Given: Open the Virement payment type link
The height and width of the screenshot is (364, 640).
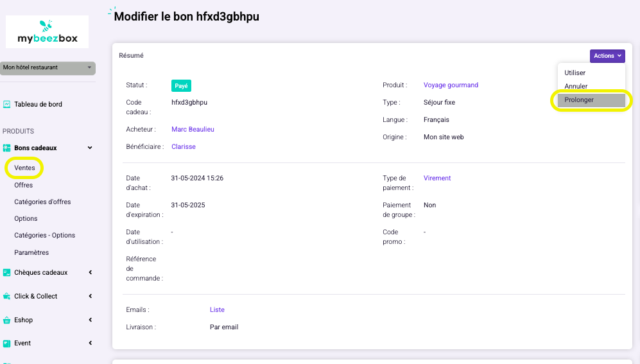Looking at the screenshot, I should [x=437, y=178].
